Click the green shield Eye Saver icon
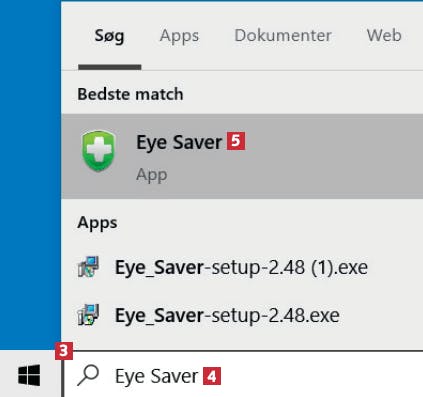 tap(99, 151)
